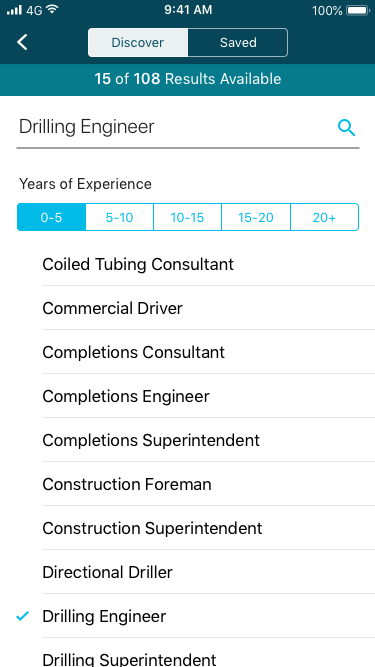Viewport: 375px width, 667px height.
Task: Tap the battery icon in status bar
Action: click(358, 10)
